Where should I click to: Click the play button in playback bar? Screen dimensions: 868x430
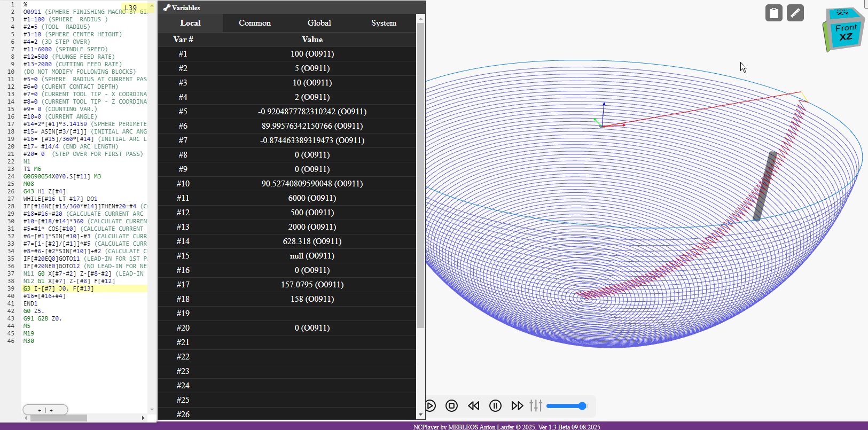click(x=431, y=406)
